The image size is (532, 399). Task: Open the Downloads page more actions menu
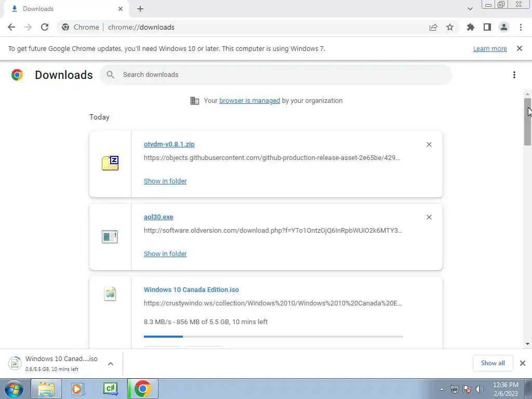(x=514, y=75)
